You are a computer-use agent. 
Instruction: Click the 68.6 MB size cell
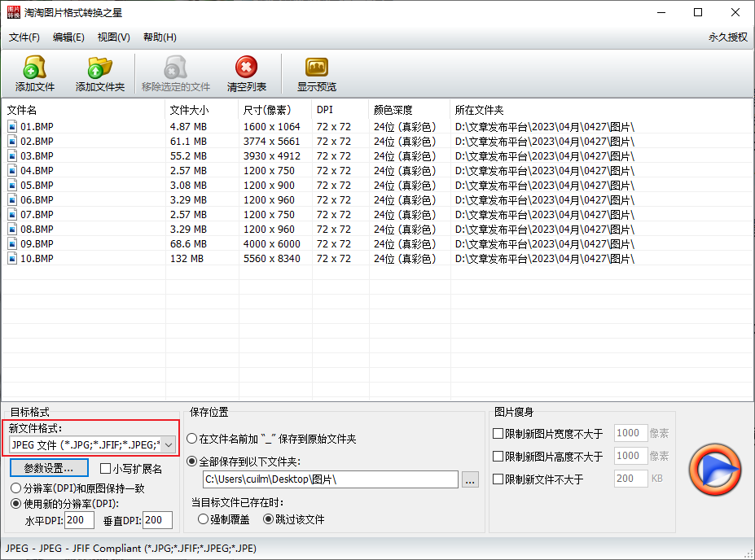tap(188, 244)
